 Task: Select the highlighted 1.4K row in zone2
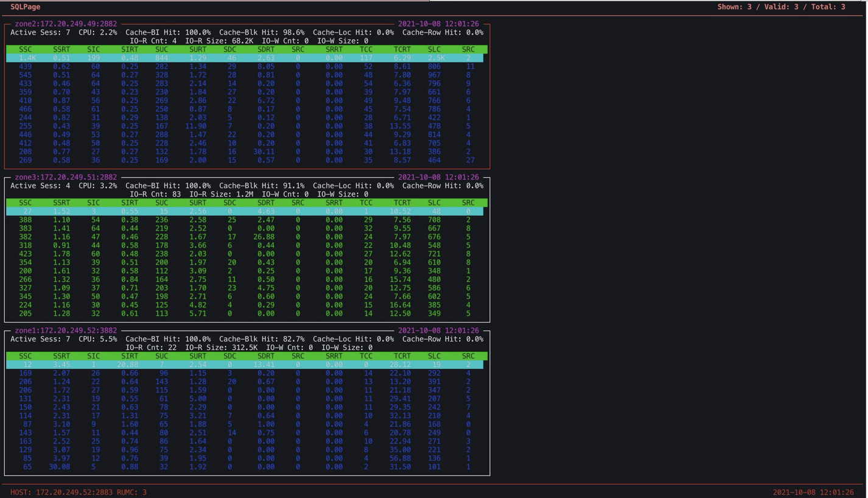[x=243, y=57]
